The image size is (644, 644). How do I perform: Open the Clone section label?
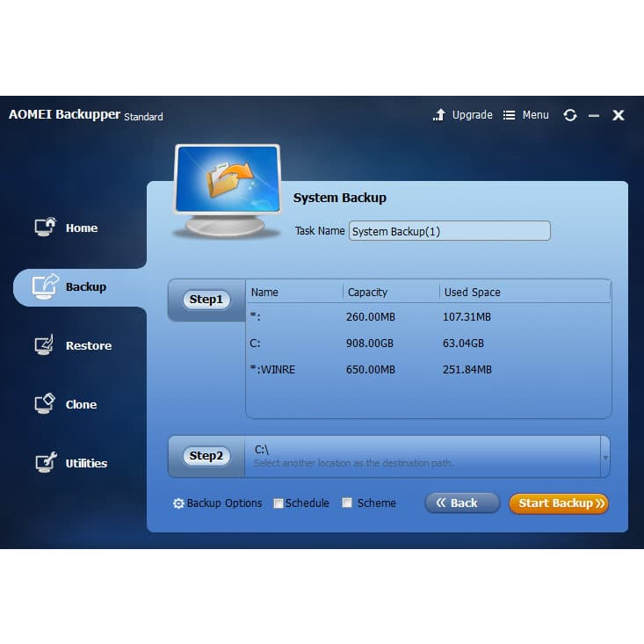click(82, 404)
